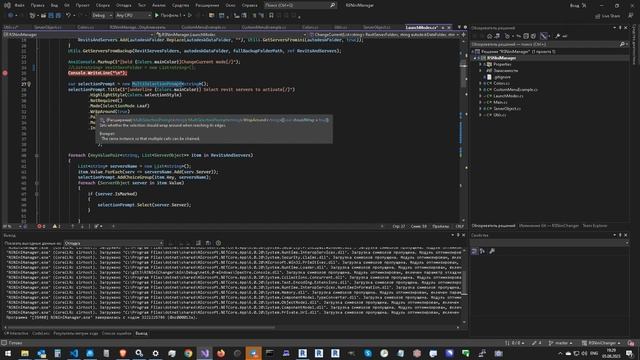Open the Any CPU platform dropdown
This screenshot has width=640, height=360.
click(x=133, y=16)
